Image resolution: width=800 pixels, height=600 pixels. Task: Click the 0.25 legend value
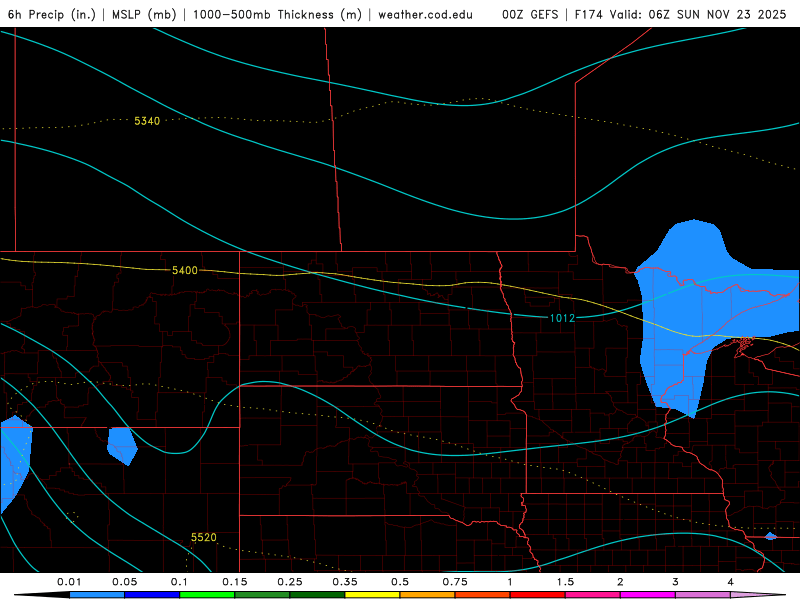[x=290, y=582]
